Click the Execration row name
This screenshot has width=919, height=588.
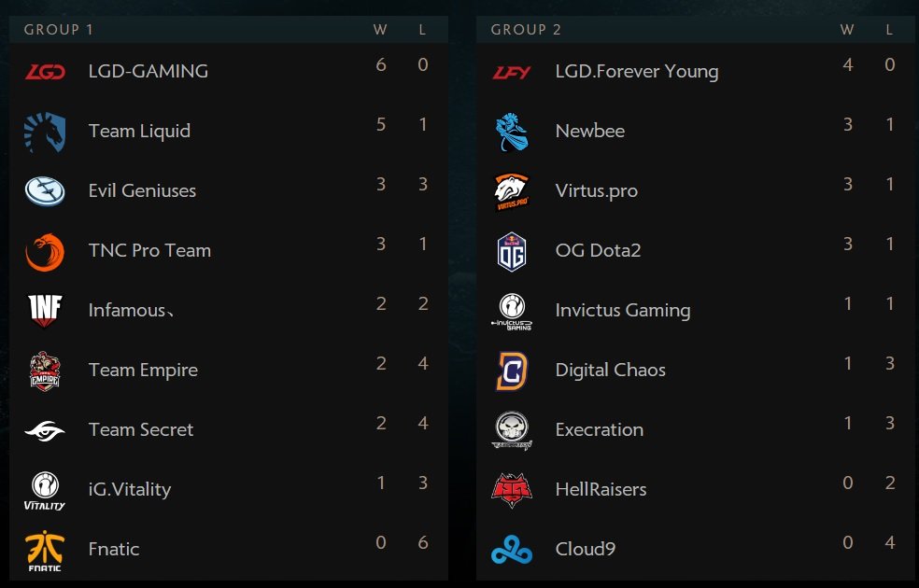599,430
